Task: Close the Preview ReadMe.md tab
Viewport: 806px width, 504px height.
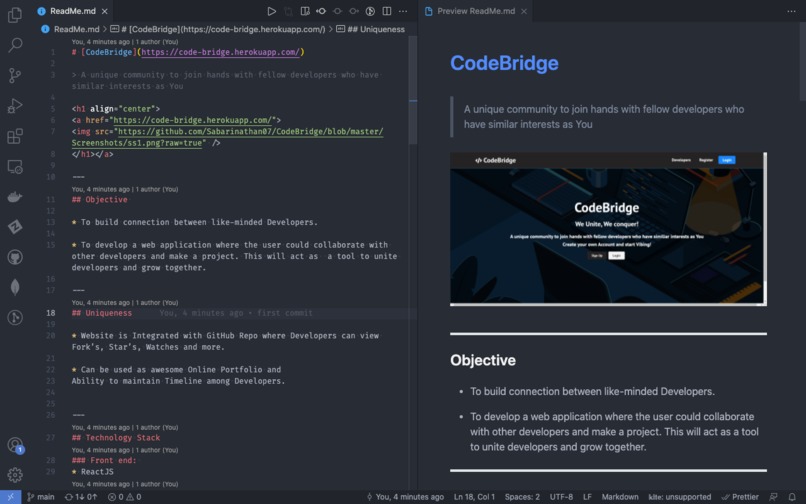Action: 524,11
